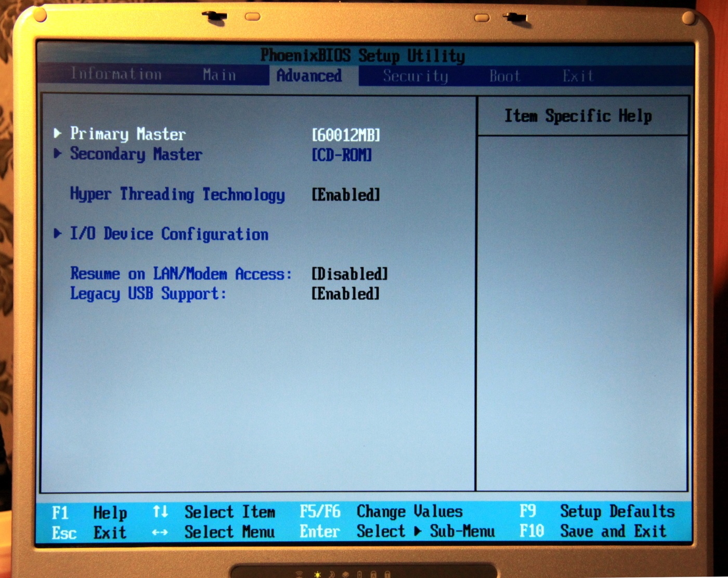Go to the Exit tab
This screenshot has height=578, width=728.
click(x=578, y=76)
